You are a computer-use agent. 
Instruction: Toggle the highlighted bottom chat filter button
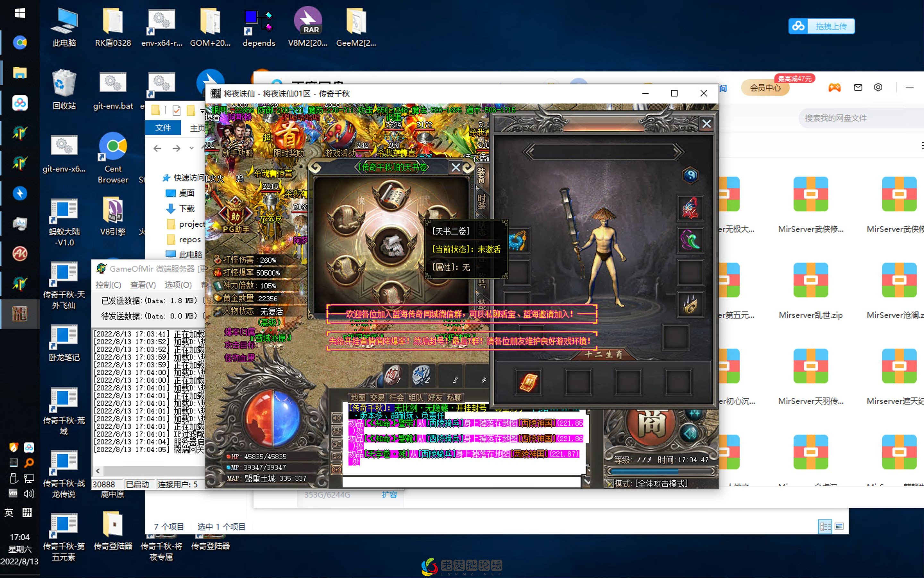[x=336, y=469]
